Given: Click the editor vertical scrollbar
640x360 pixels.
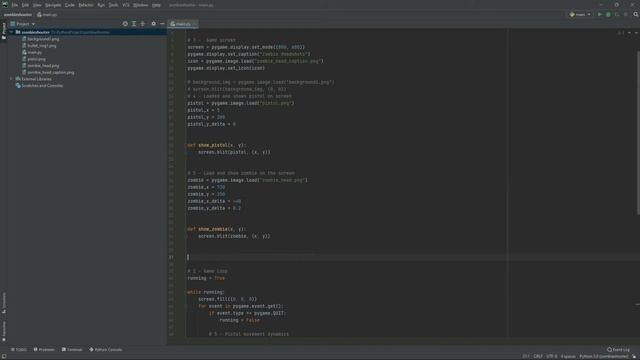Looking at the screenshot, I should 638,133.
